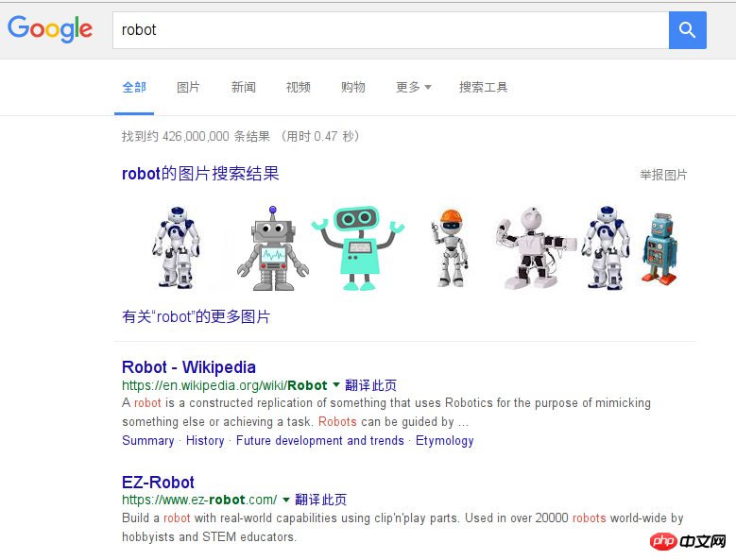Switch to the 新闻 tab
Viewport: 736px width, 560px height.
[x=243, y=87]
